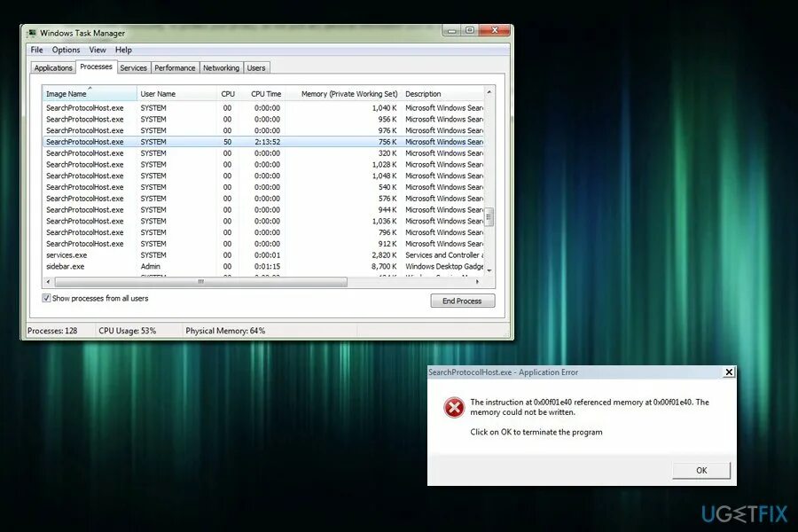Click the 8,700 K memory cell

[384, 266]
